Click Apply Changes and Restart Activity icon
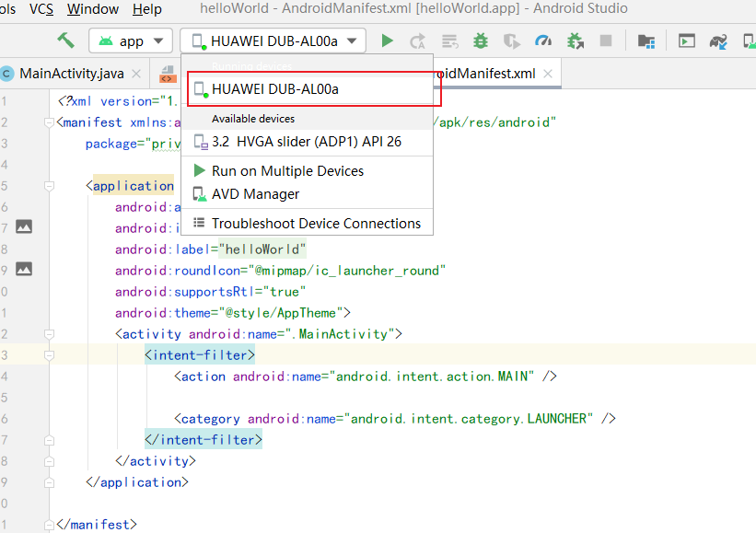The image size is (756, 533). pyautogui.click(x=417, y=41)
